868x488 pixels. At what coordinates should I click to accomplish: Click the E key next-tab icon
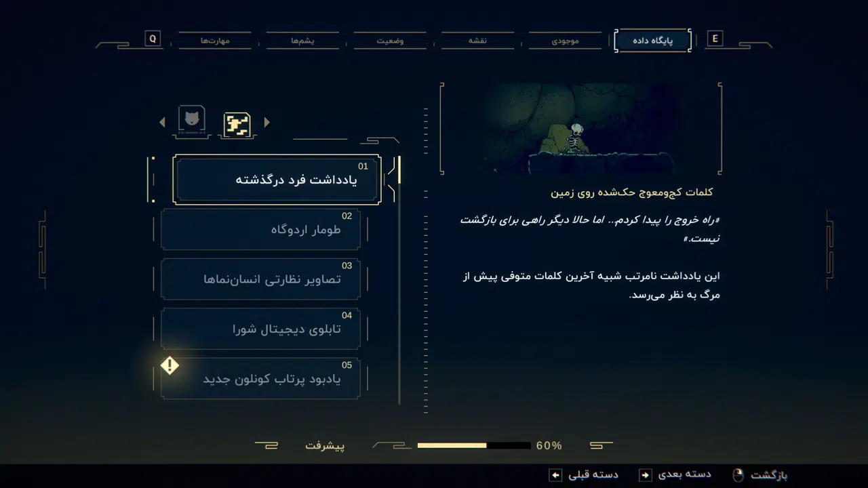coord(715,39)
